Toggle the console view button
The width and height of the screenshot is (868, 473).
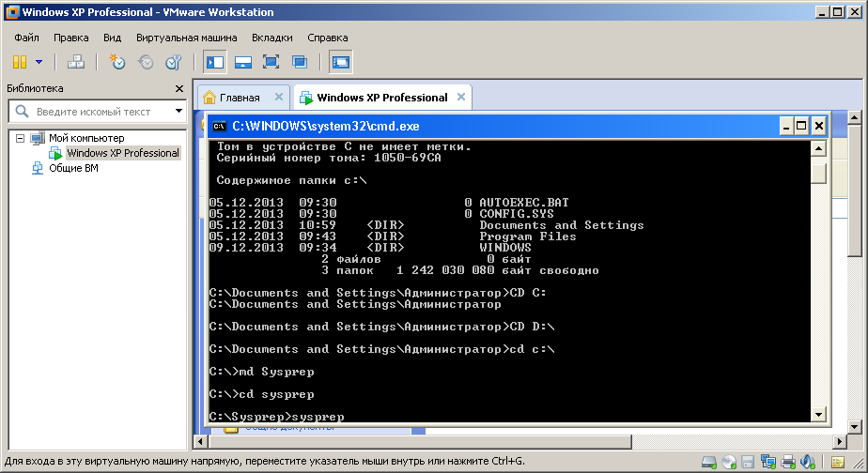(340, 62)
